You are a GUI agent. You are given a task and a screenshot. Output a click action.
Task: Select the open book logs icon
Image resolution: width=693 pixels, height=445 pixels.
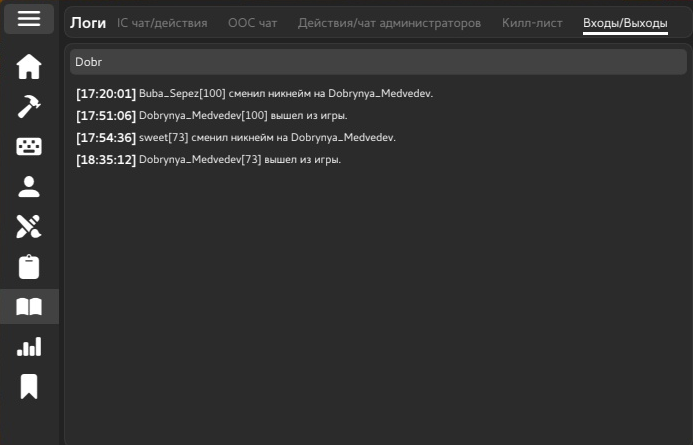pos(29,307)
